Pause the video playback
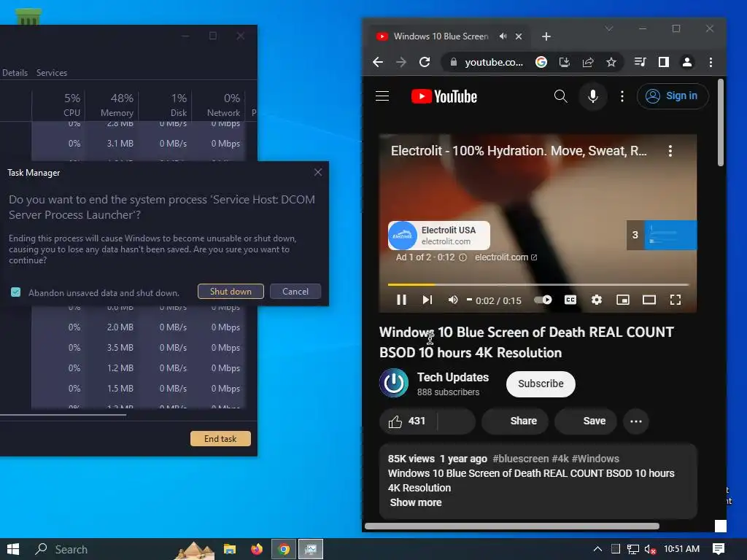The width and height of the screenshot is (747, 560). (x=402, y=300)
